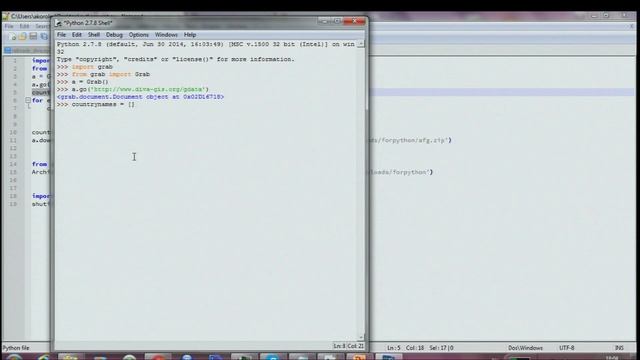The height and width of the screenshot is (360, 640).
Task: Click the shell scrollbar down arrow
Action: 361,337
